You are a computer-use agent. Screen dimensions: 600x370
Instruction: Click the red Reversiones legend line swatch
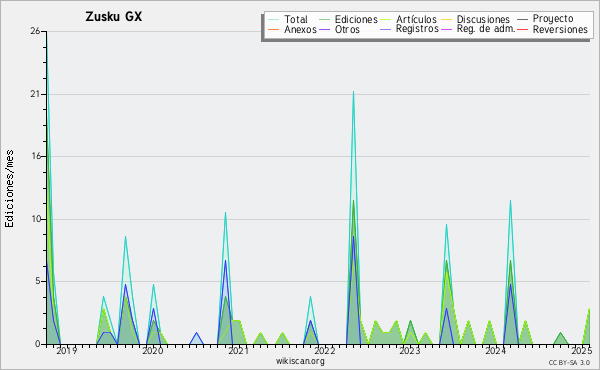click(522, 29)
